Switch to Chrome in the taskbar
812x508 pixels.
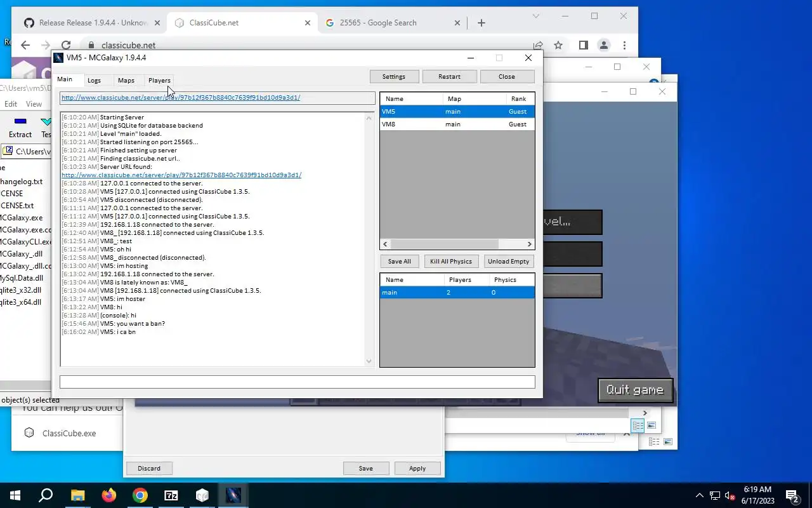coord(140,495)
